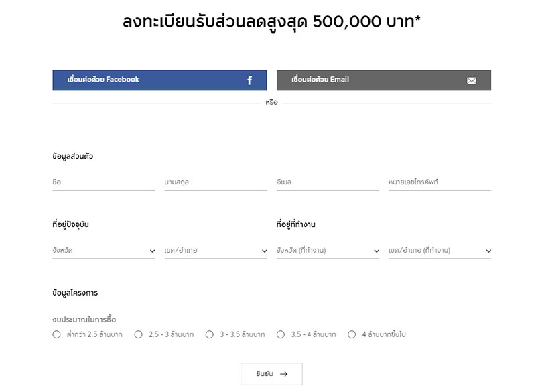Select ต่ำกว่า 2.5 ล้านบาท budget option
536x392 pixels.
click(57, 334)
